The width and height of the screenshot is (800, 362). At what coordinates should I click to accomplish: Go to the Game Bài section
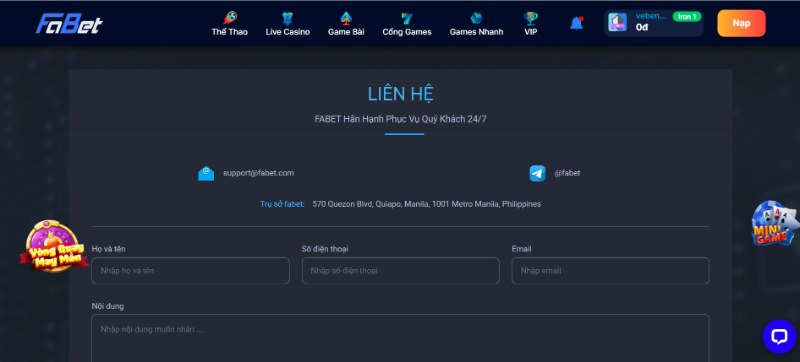click(346, 24)
